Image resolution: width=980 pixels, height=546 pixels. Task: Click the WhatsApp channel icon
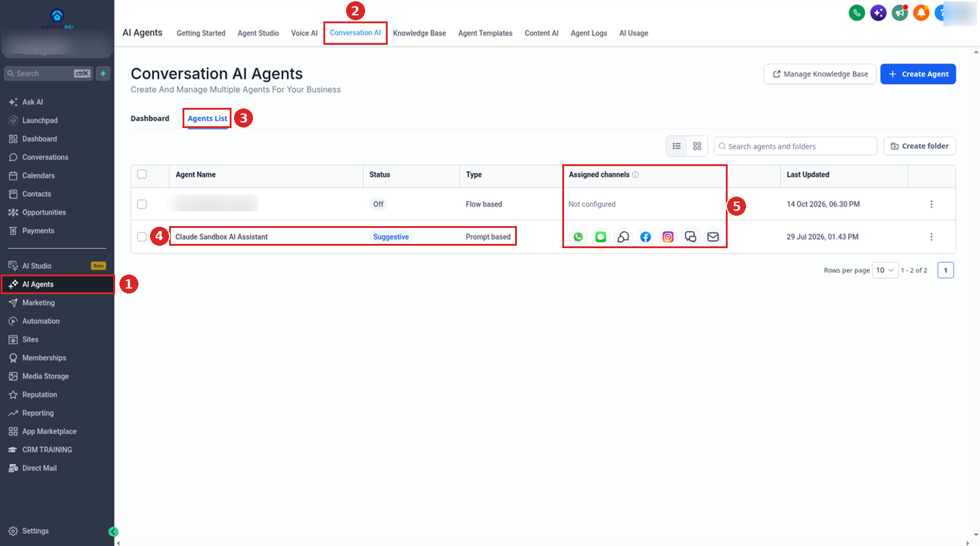pos(578,237)
